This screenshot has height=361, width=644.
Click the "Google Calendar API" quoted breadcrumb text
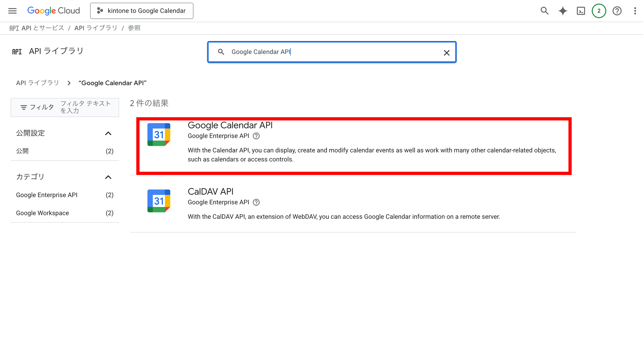pyautogui.click(x=113, y=83)
